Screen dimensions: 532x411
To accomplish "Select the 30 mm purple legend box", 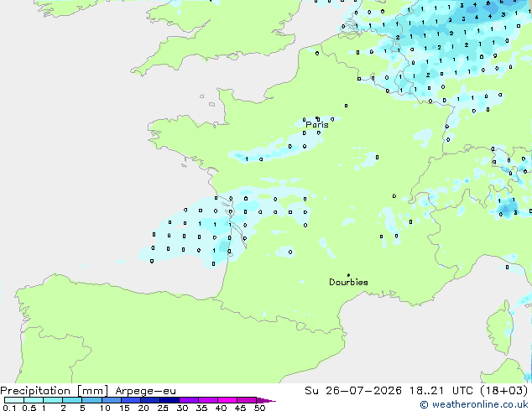I will click(189, 400).
